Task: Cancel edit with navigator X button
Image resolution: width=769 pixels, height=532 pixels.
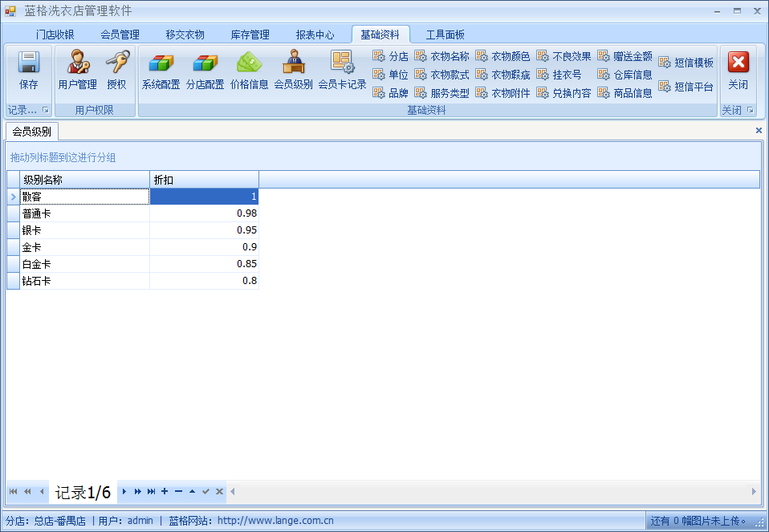Action: click(x=219, y=491)
